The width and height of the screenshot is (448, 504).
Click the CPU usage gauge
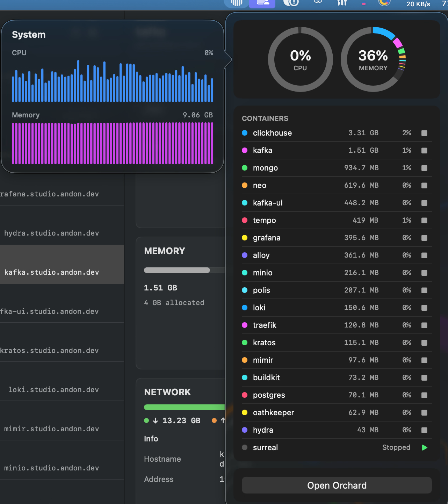pyautogui.click(x=300, y=59)
